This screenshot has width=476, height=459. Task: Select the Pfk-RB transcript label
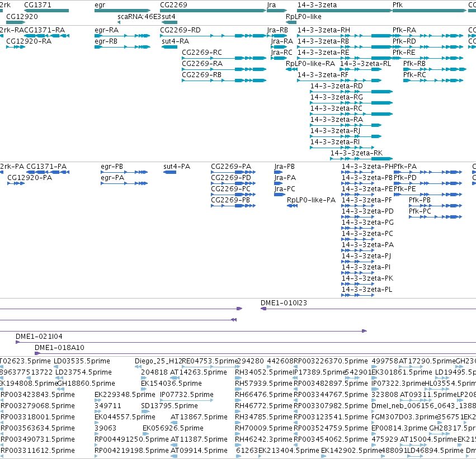(x=414, y=63)
